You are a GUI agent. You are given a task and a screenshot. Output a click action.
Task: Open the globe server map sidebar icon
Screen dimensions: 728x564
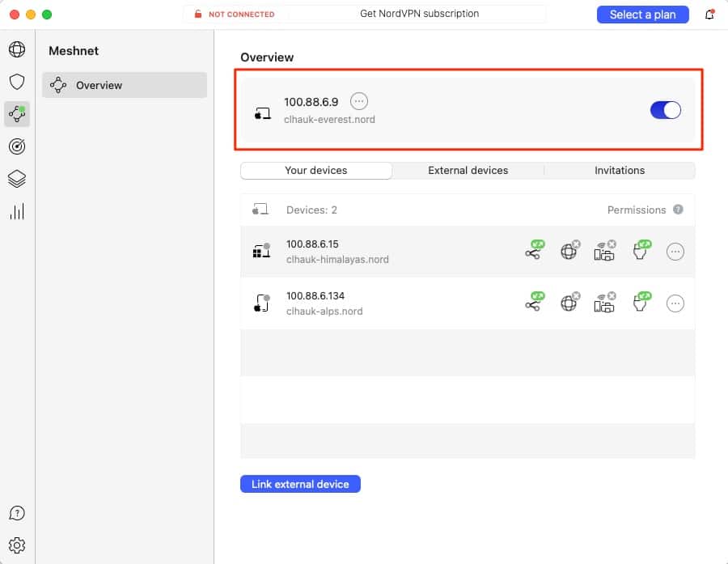tap(17, 50)
